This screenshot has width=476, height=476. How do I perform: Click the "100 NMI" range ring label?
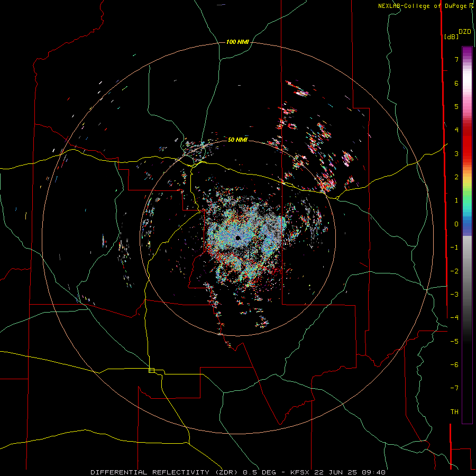pyautogui.click(x=237, y=42)
